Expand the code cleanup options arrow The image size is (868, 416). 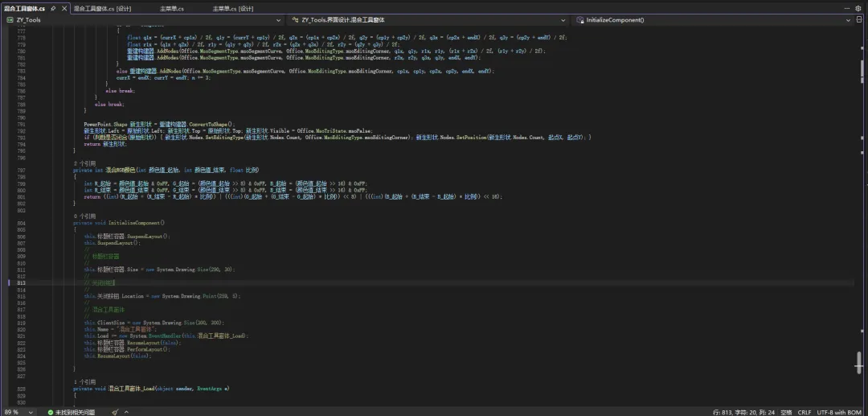pyautogui.click(x=127, y=412)
